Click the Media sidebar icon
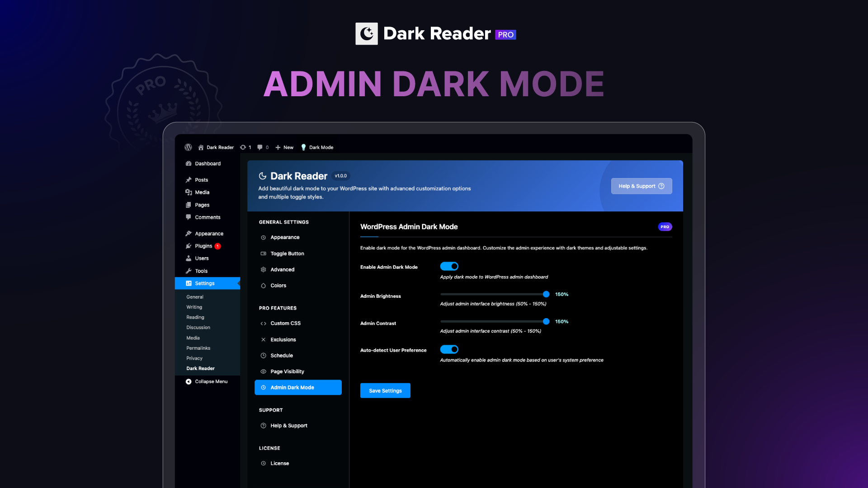Image resolution: width=868 pixels, height=488 pixels. coord(189,192)
